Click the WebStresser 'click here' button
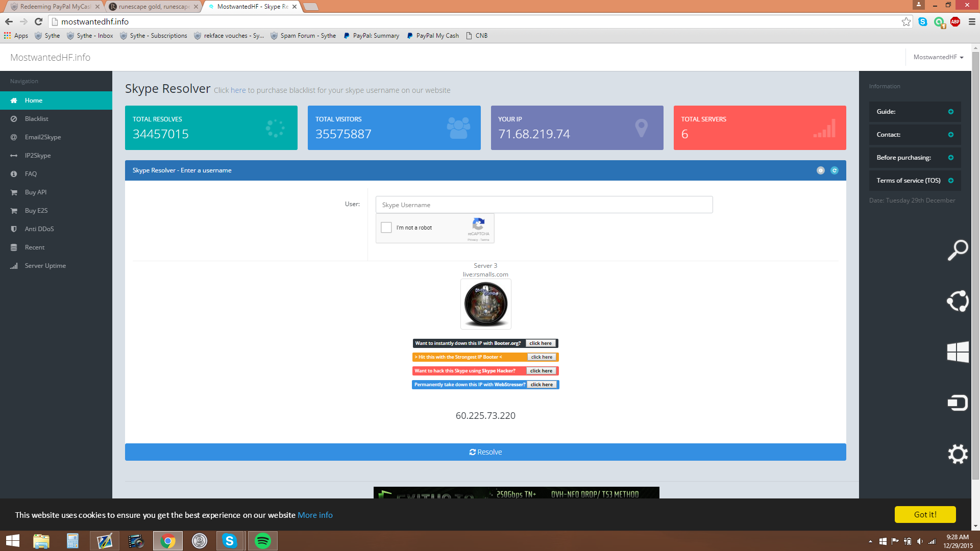Screen dimensions: 980x551 coord(542,385)
